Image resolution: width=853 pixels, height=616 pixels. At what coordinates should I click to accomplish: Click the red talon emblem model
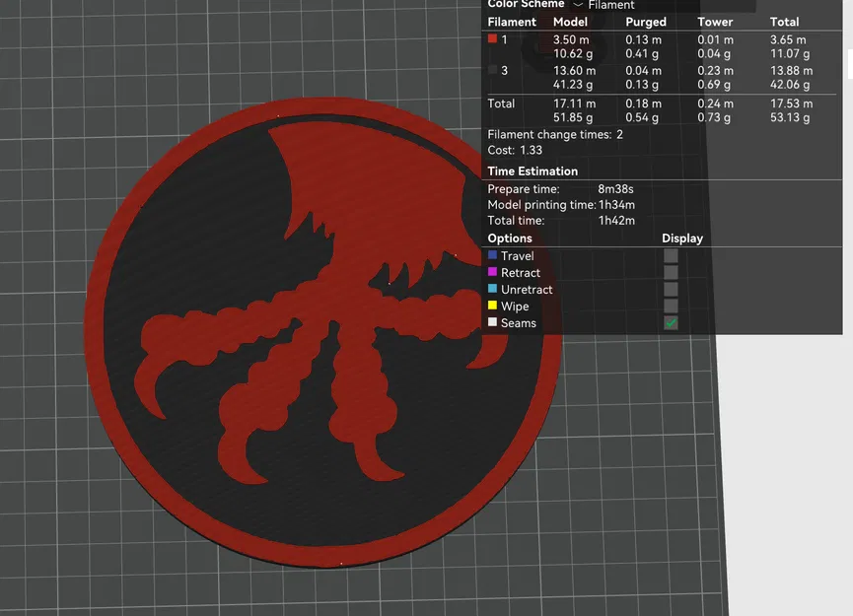coord(320,331)
